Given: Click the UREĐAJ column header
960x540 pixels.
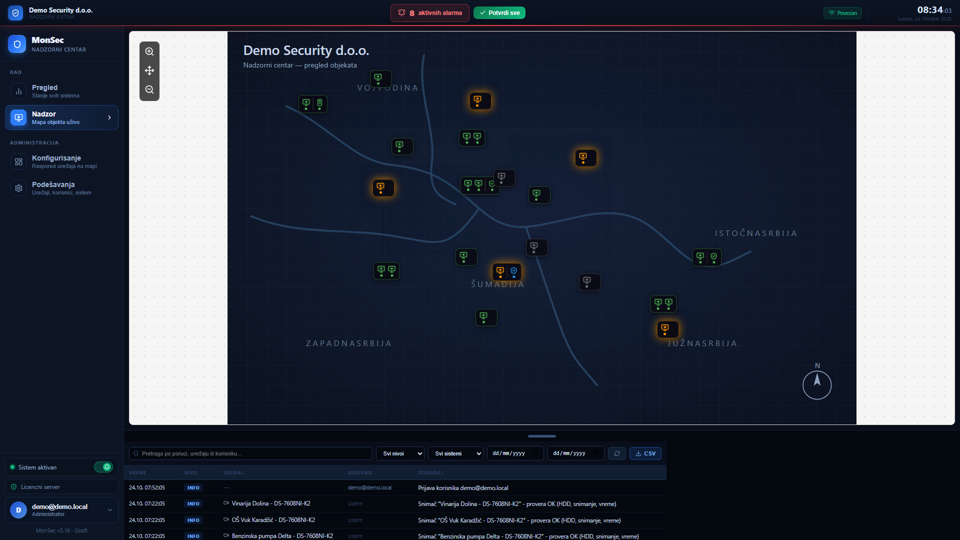Looking at the screenshot, I should coord(233,473).
